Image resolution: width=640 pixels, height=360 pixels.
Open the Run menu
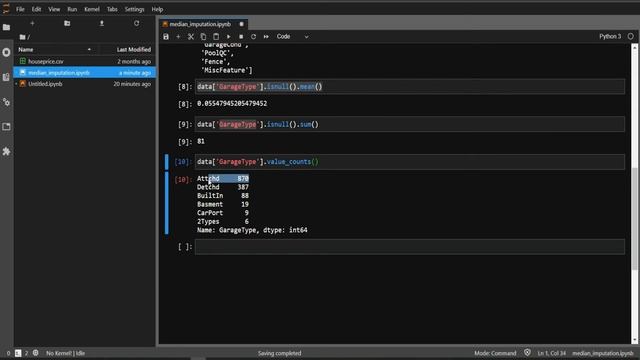(x=72, y=9)
